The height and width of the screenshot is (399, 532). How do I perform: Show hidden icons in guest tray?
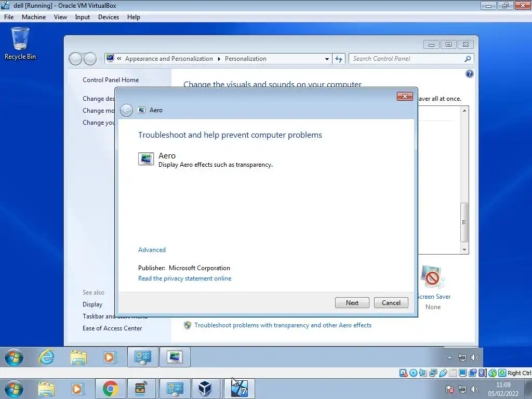click(x=449, y=357)
